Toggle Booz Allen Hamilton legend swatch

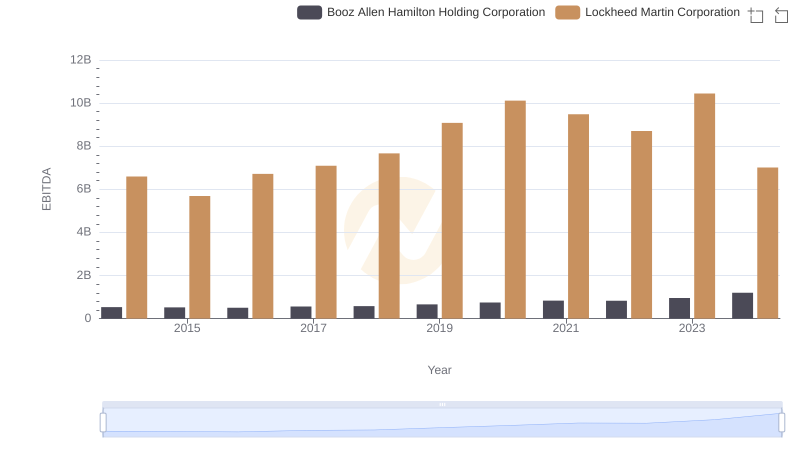coord(309,12)
